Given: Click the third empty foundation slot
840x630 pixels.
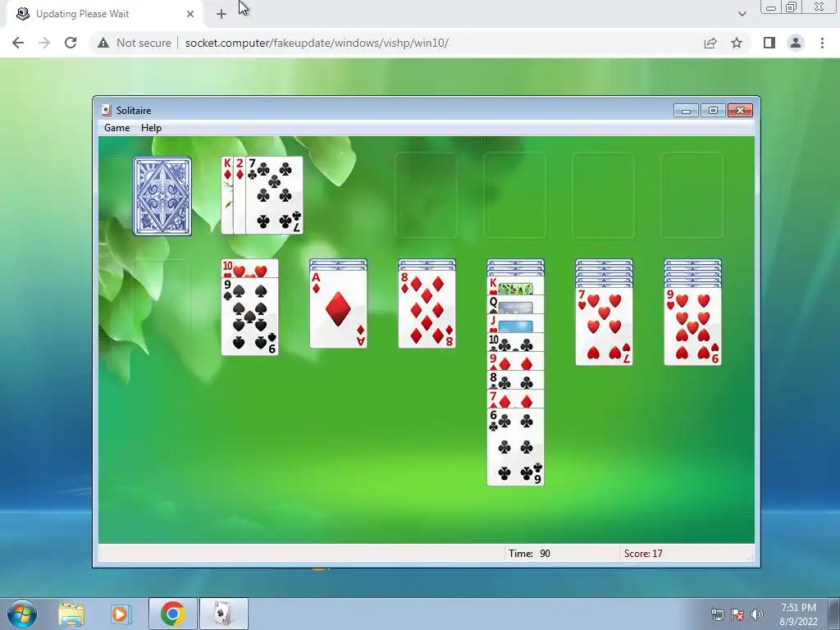Looking at the screenshot, I should tap(604, 196).
